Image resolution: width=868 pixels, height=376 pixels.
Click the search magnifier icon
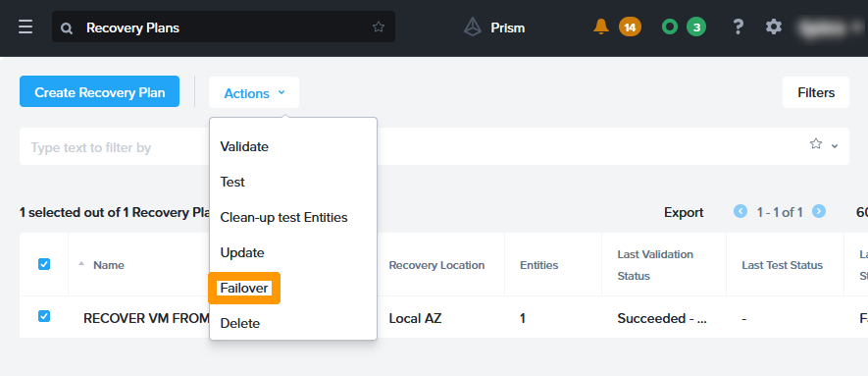(67, 28)
